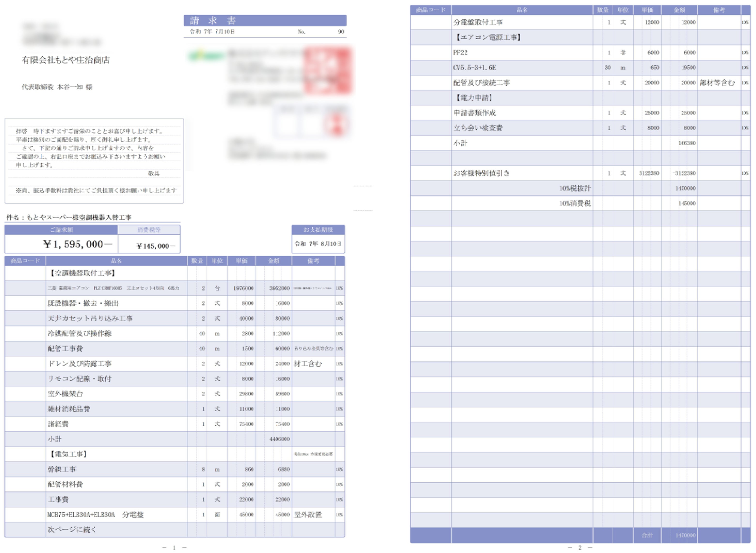Click the お支払期限 header box
The height and width of the screenshot is (553, 756).
pos(318,230)
